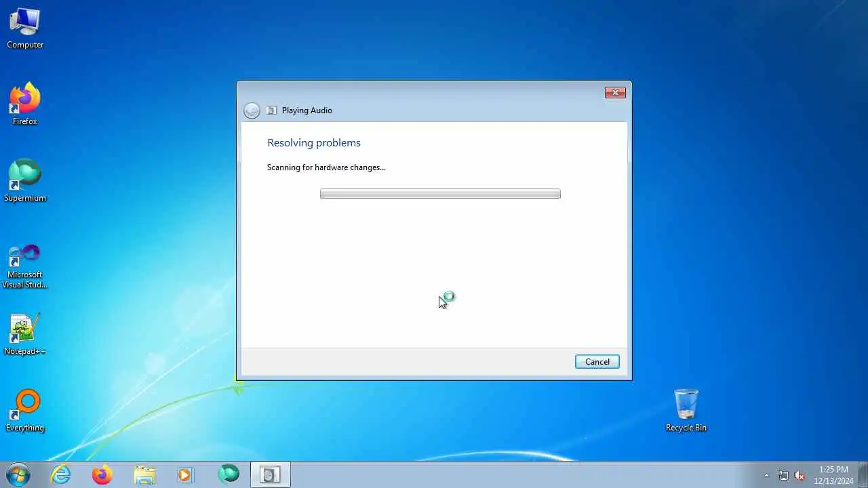Open the Computer desktop icon

point(25,28)
